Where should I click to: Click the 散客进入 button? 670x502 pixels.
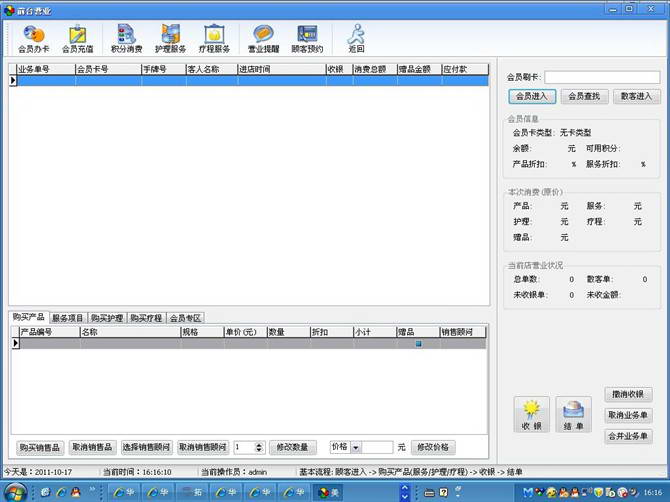coord(636,97)
